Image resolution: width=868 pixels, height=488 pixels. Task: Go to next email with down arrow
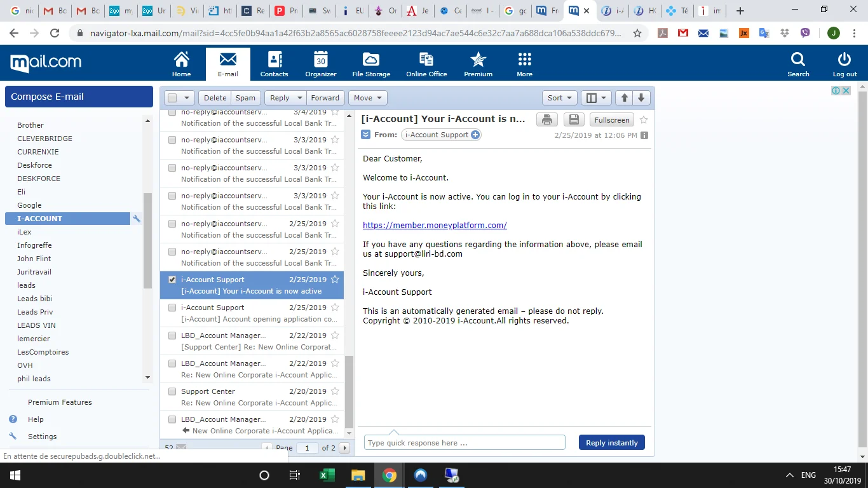coord(641,98)
